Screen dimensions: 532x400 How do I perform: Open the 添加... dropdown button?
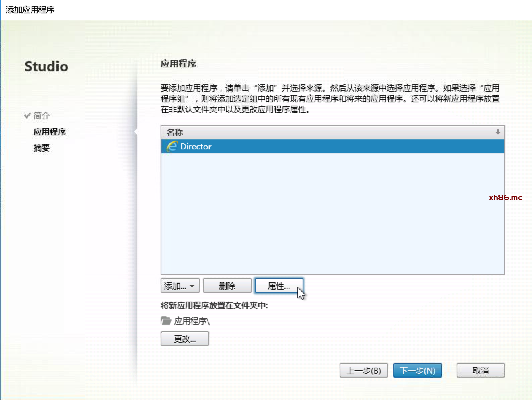pos(180,286)
